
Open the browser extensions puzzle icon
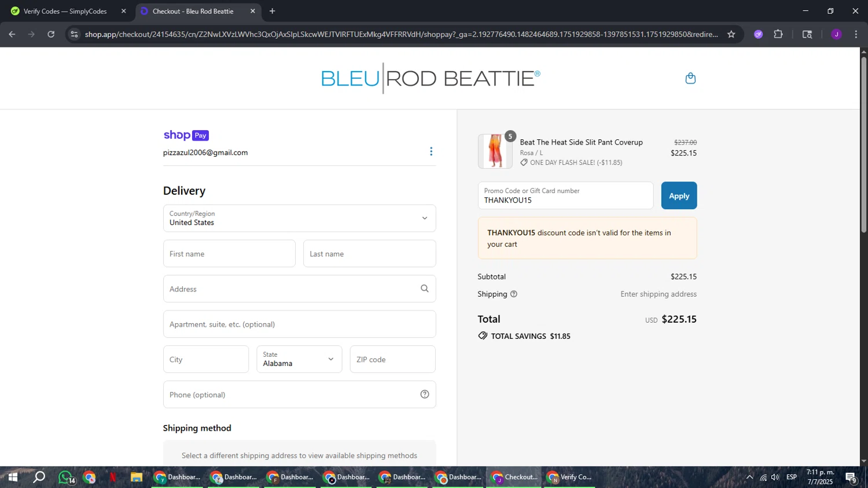(x=778, y=34)
